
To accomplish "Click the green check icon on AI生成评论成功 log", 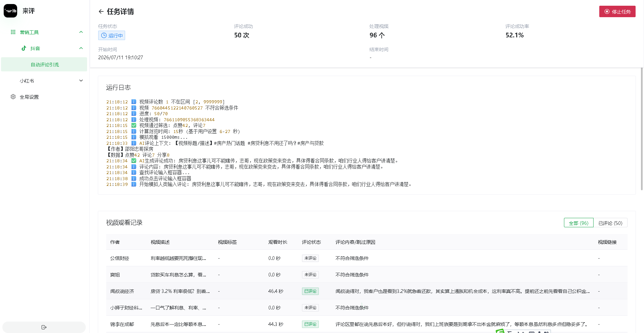I will tap(134, 161).
